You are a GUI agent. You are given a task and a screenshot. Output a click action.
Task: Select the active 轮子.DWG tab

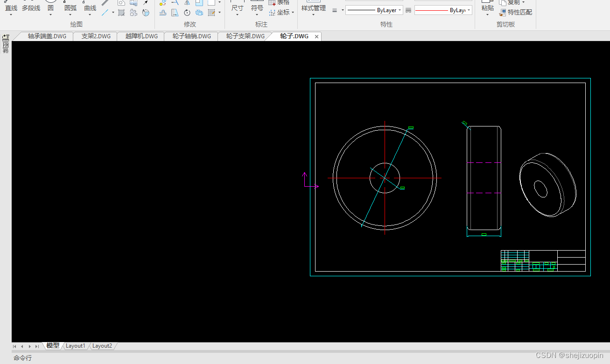coord(294,36)
